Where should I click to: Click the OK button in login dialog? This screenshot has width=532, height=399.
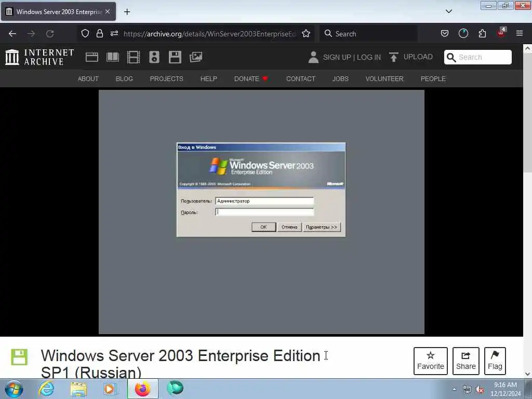click(263, 227)
